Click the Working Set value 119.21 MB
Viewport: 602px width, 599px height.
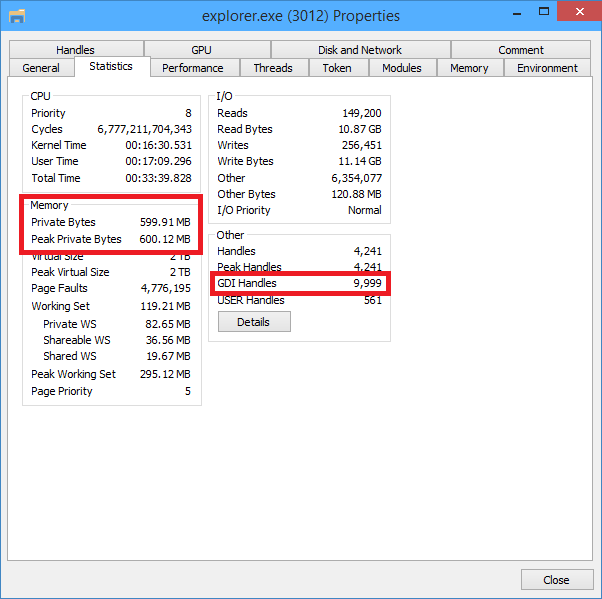165,306
